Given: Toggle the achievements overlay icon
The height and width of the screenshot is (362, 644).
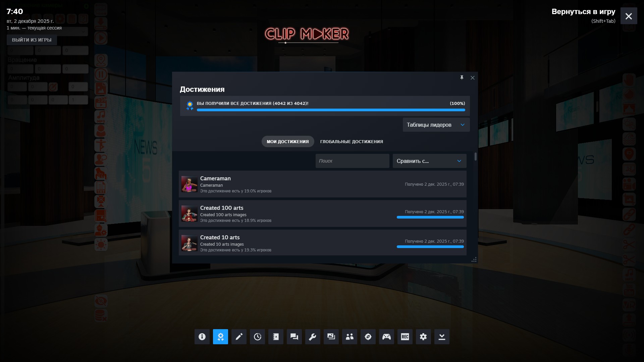Looking at the screenshot, I should (220, 337).
